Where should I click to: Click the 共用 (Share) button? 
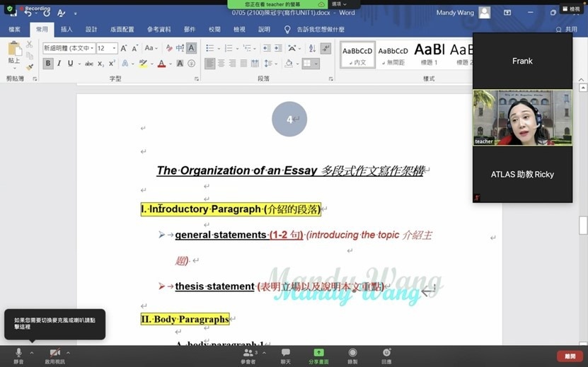coord(567,29)
